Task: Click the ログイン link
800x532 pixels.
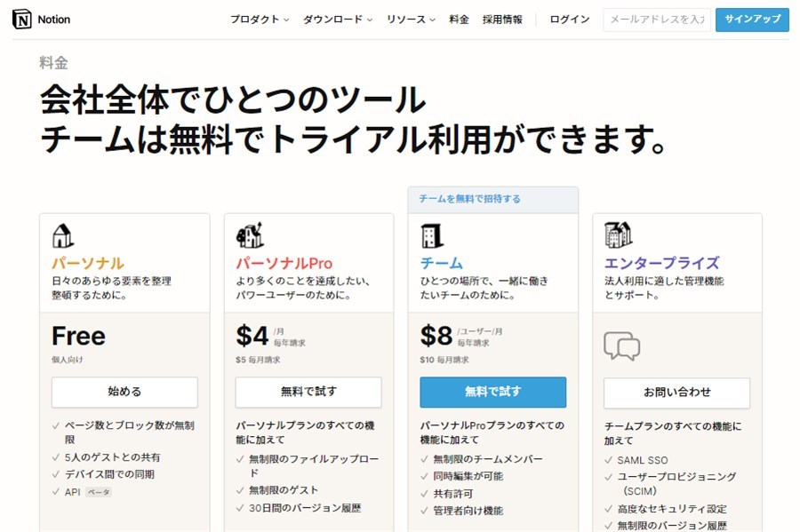Action: (x=569, y=20)
